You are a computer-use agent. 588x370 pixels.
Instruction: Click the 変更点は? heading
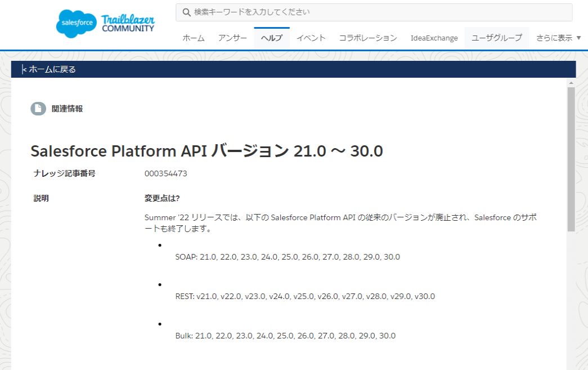162,198
